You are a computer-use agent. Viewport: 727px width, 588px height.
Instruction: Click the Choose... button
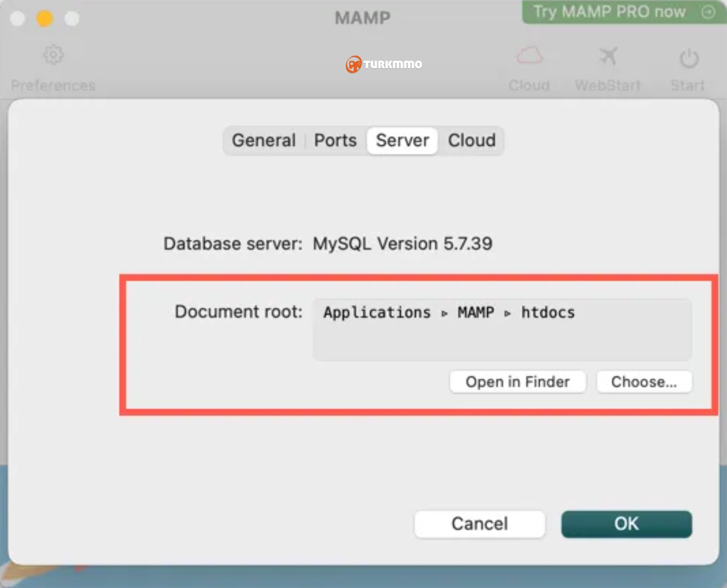tap(644, 382)
